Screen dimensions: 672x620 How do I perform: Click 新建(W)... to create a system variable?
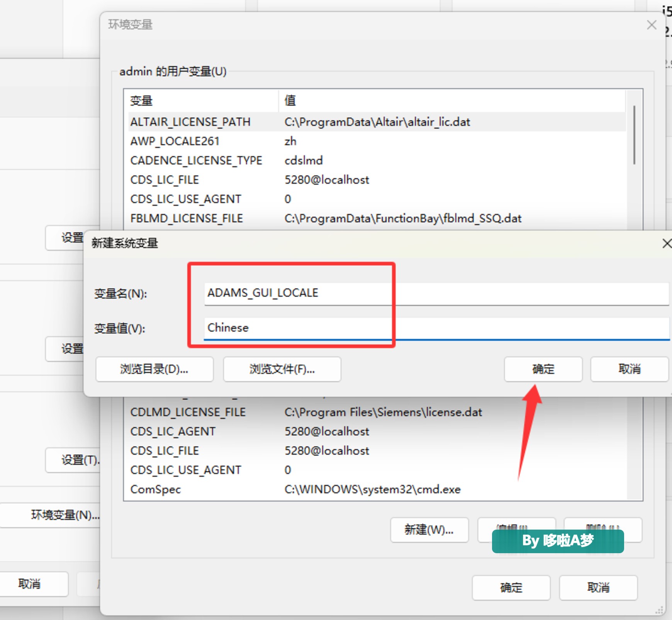pos(429,530)
